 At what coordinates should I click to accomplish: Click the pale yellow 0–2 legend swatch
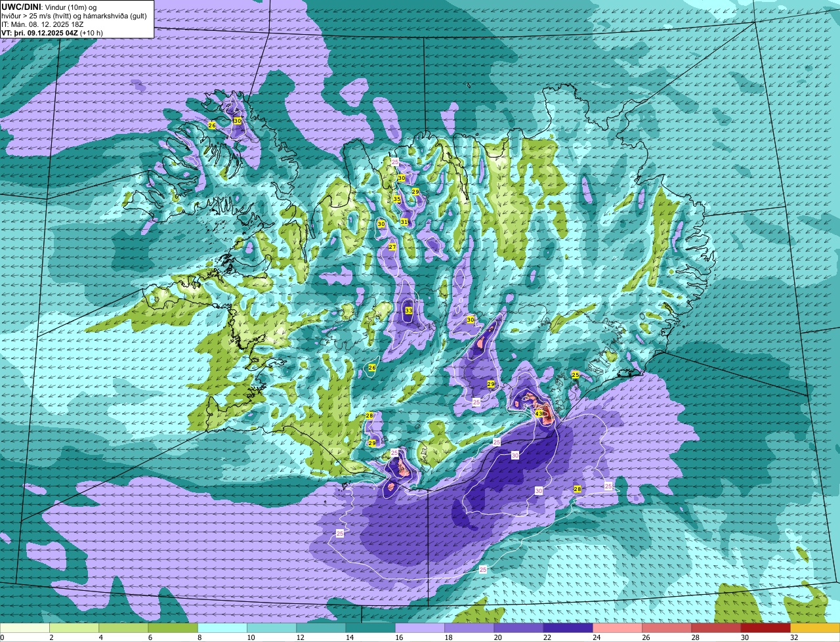pyautogui.click(x=25, y=628)
